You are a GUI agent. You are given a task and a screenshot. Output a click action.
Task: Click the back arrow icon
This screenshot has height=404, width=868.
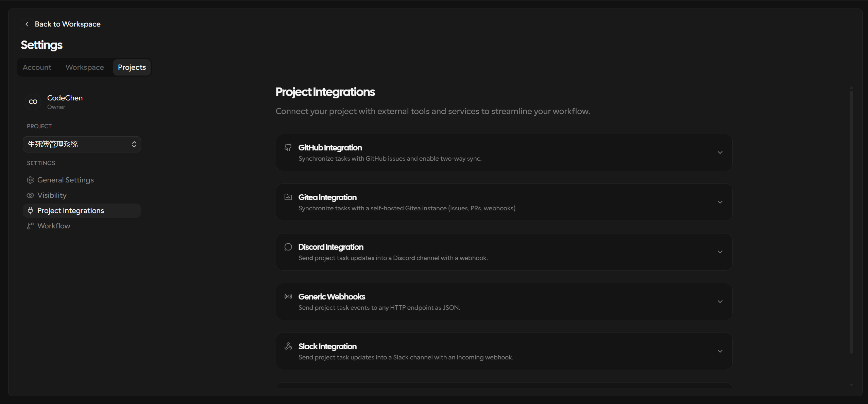coord(27,24)
